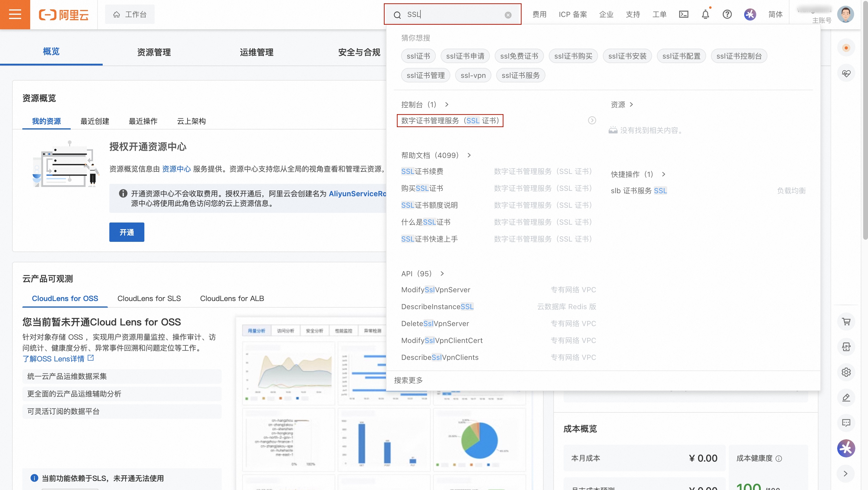
Task: Select the 云上架构 resource tab
Action: point(191,121)
